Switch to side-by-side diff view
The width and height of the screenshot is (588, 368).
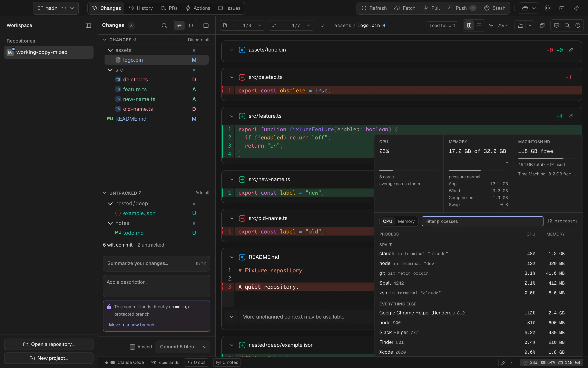[x=469, y=26]
